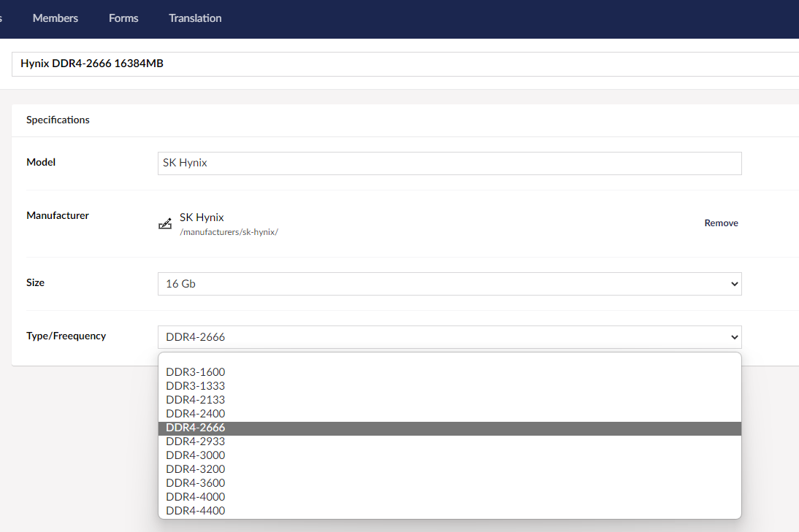Pick the DDR4-2133 option

coord(449,400)
